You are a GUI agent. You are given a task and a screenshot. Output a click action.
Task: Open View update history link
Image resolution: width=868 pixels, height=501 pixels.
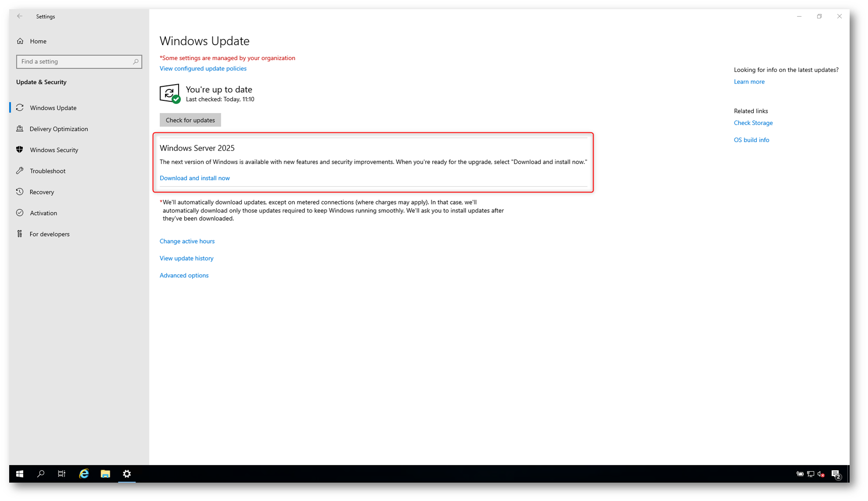point(186,258)
